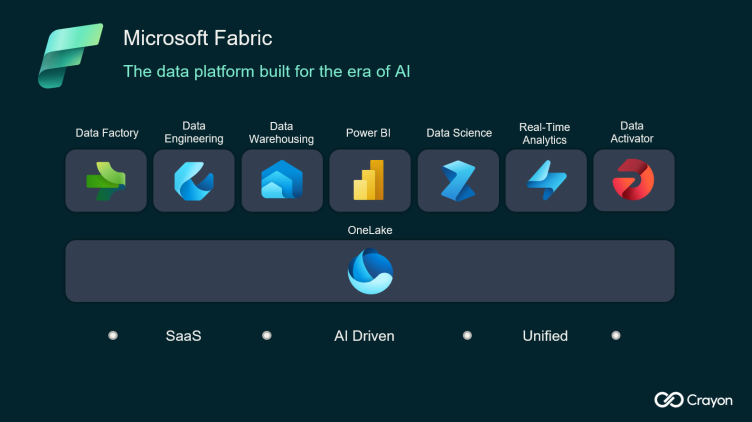Open the Data Activator red icon
The width and height of the screenshot is (752, 422).
tap(632, 180)
